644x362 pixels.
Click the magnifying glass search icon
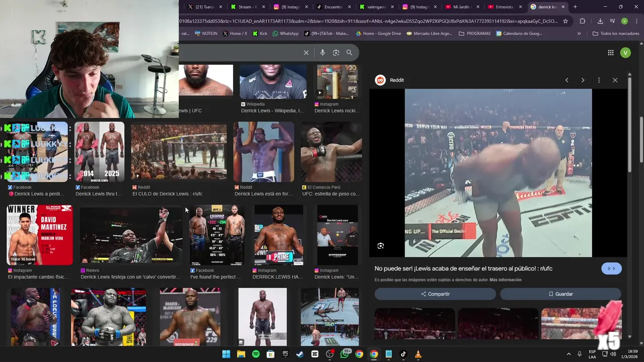tap(349, 53)
